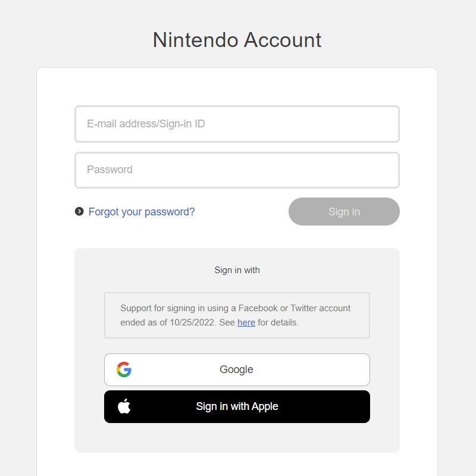Open the 'here' details link
This screenshot has width=476, height=476.
(x=246, y=322)
